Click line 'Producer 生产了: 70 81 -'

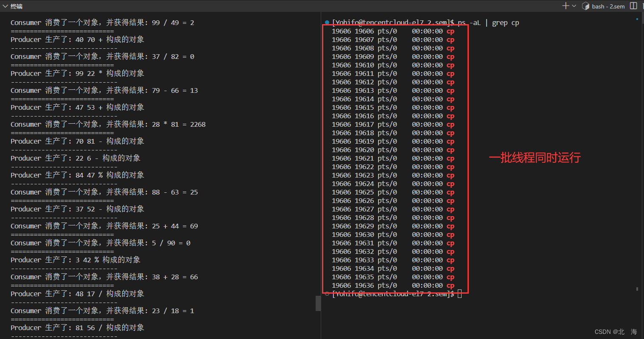[77, 141]
